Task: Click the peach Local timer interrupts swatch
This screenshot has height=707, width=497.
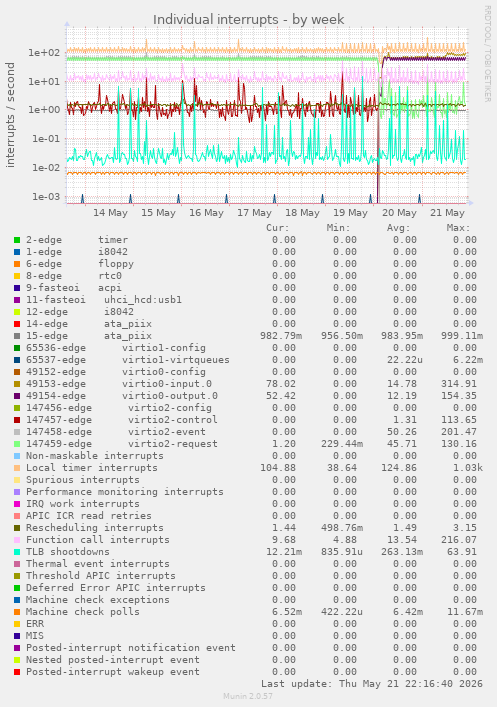Action: click(x=17, y=468)
